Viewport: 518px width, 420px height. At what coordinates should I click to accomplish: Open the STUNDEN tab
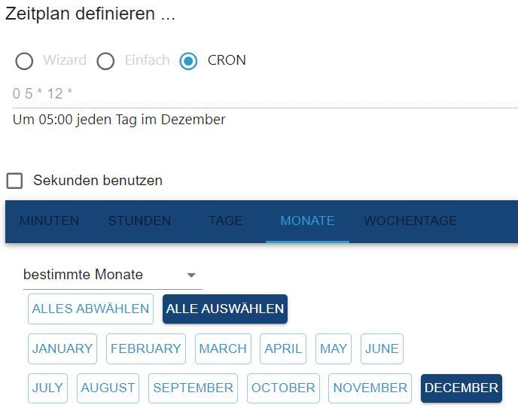139,221
